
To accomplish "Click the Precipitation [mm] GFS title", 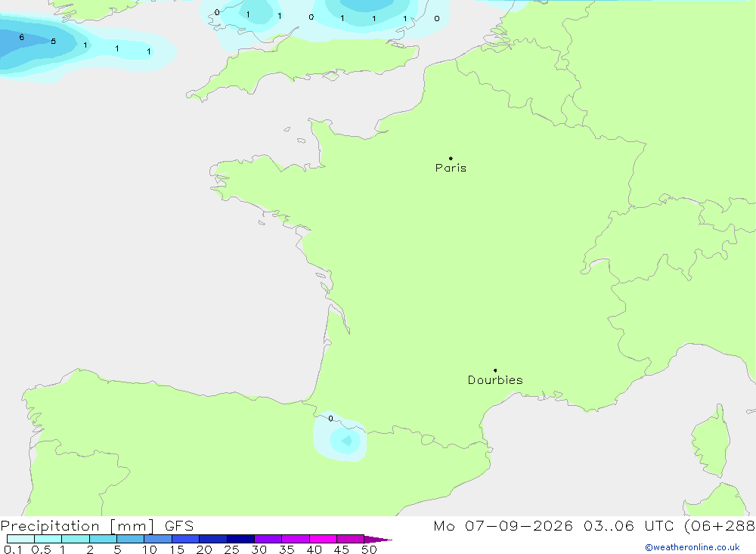I will tap(97, 525).
